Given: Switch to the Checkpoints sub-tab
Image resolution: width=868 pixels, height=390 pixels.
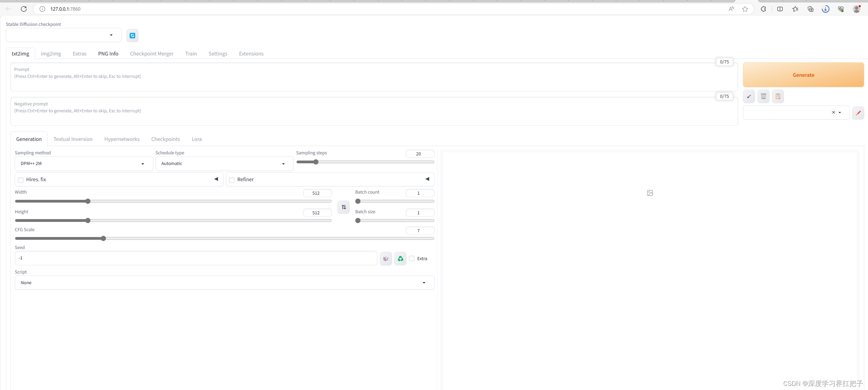Looking at the screenshot, I should coord(166,139).
